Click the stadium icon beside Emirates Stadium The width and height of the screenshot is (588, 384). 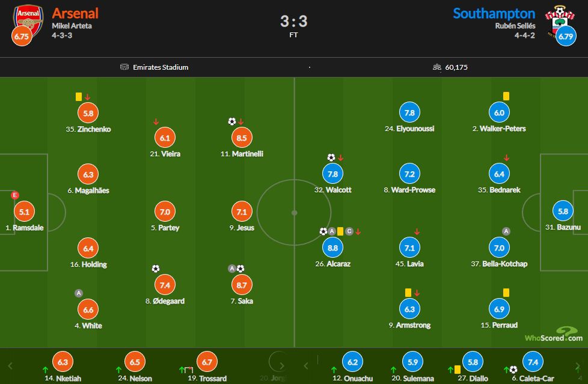tap(124, 67)
